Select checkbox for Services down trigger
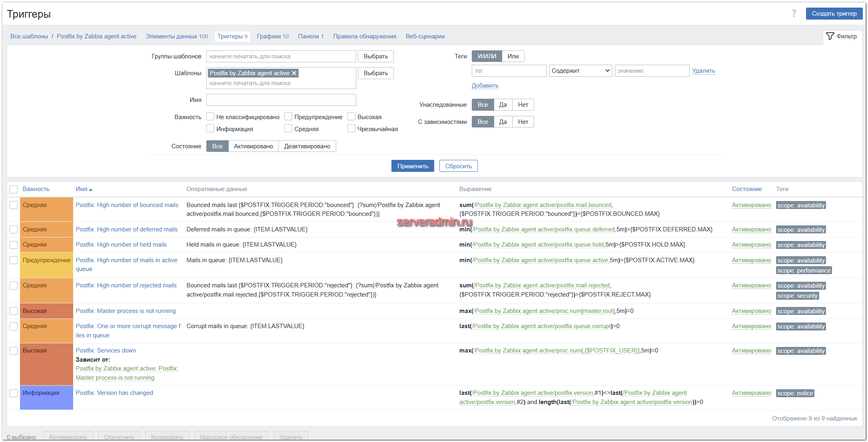This screenshot has height=442, width=868. point(14,351)
